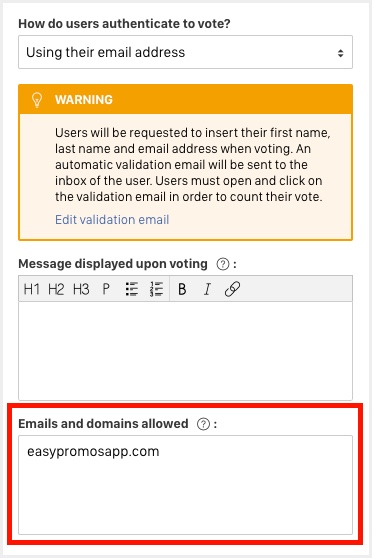Apply H2 heading format in message editor
Viewport: 372px width, 558px height.
pos(56,289)
